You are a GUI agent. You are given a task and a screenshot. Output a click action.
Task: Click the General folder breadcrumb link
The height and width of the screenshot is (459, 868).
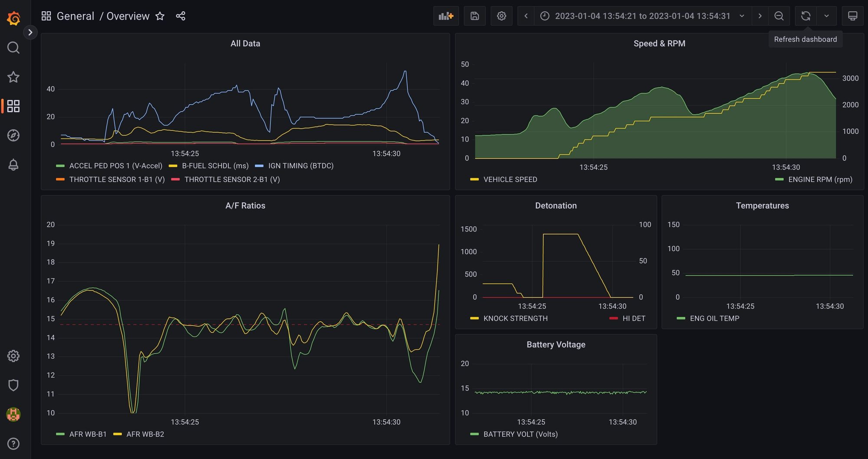[76, 16]
